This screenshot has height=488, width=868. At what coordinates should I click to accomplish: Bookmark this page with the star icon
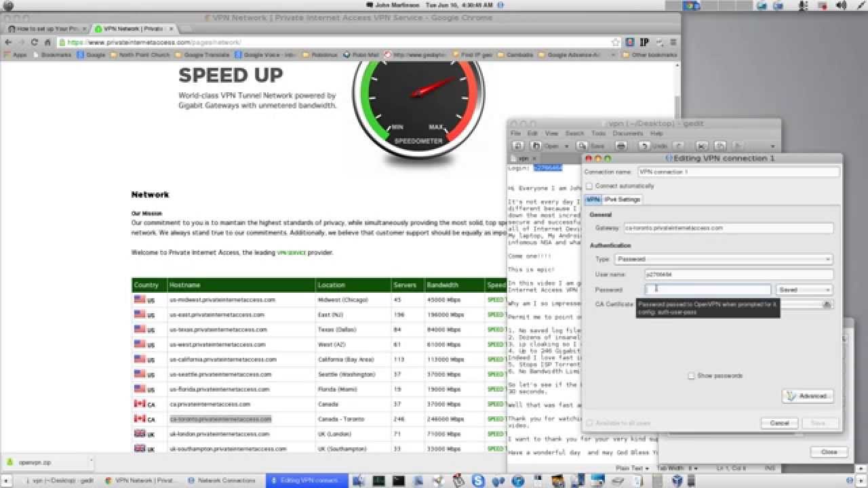pyautogui.click(x=615, y=42)
